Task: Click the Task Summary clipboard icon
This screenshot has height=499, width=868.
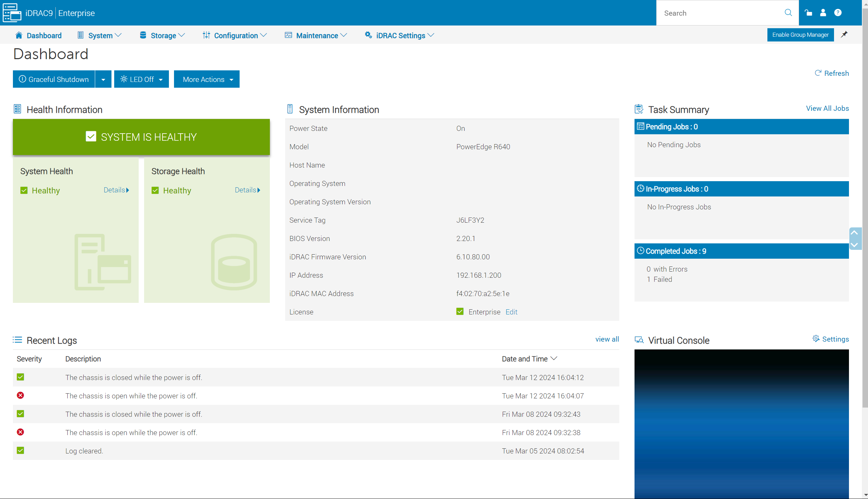Action: click(x=639, y=109)
